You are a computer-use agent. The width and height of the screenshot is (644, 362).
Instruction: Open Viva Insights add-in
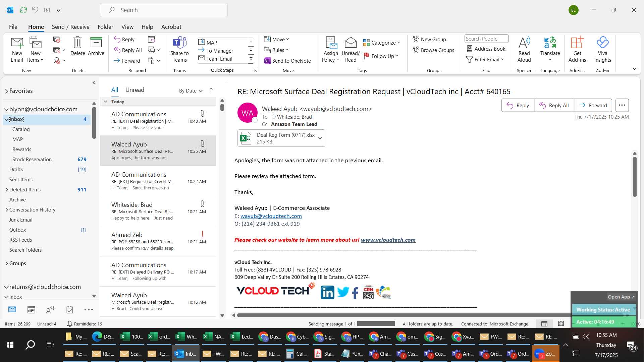(x=602, y=50)
